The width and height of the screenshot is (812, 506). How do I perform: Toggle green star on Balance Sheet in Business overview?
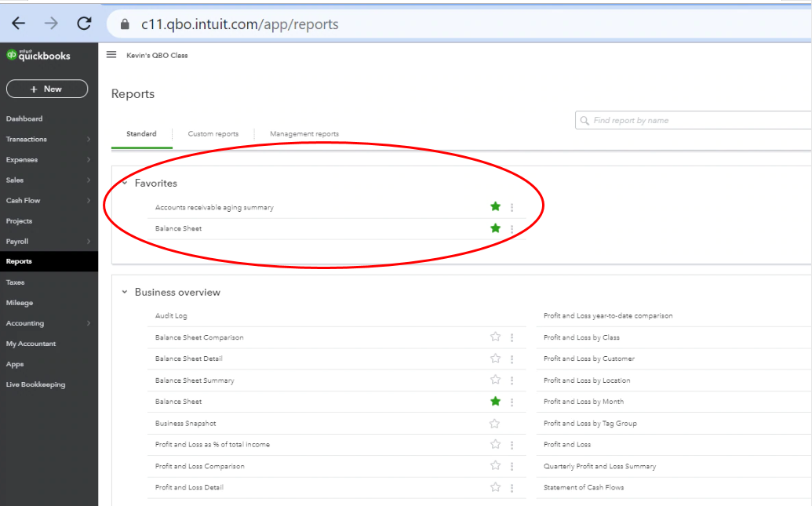pyautogui.click(x=495, y=401)
